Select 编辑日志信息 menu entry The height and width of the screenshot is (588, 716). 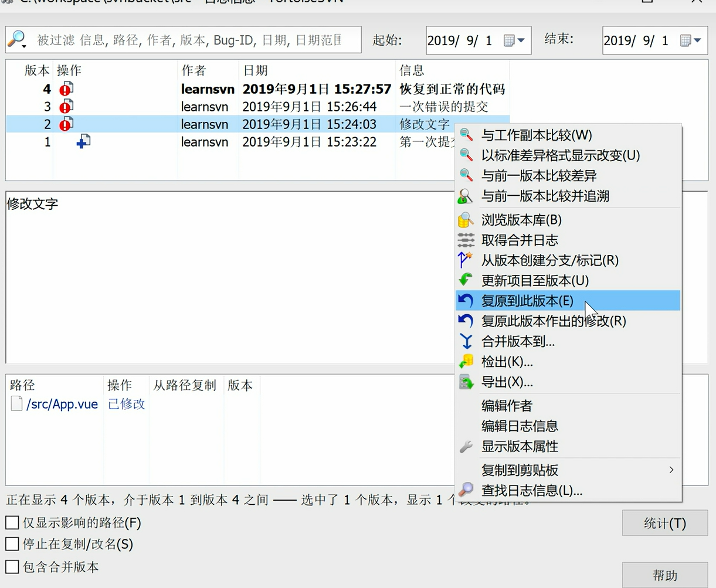(x=568, y=426)
